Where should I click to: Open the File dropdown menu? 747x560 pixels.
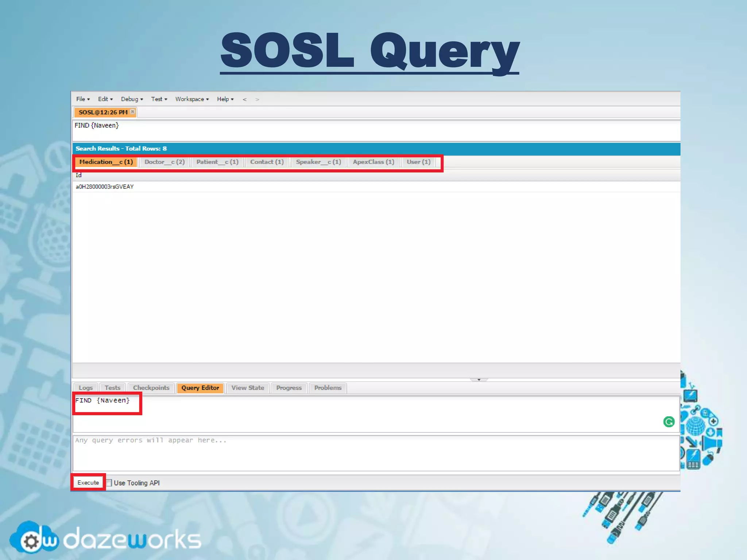click(83, 99)
